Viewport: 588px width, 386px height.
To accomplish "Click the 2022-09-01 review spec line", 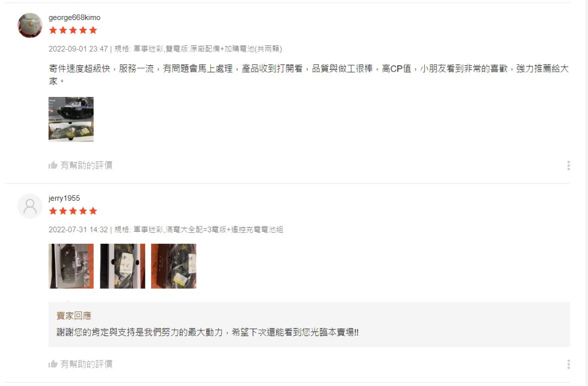I will [x=165, y=49].
